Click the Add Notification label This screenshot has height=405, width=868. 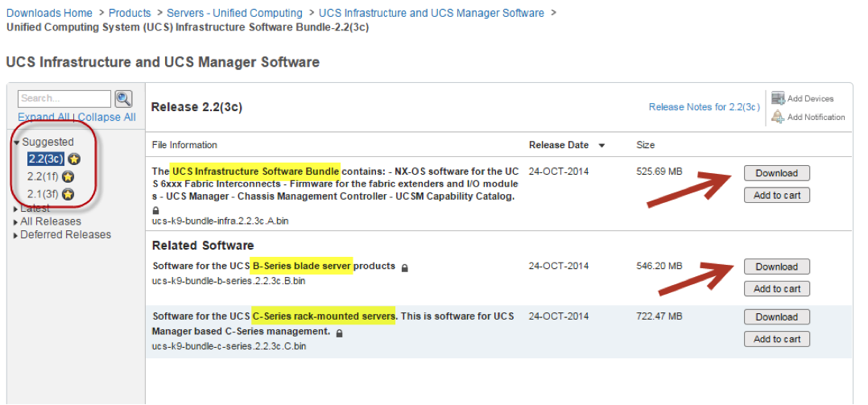816,117
